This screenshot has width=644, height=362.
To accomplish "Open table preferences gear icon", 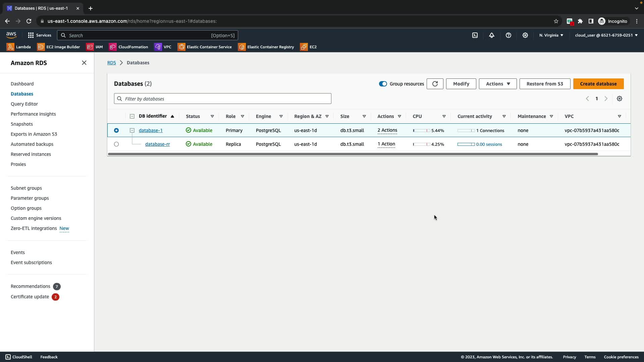I will pos(620,99).
